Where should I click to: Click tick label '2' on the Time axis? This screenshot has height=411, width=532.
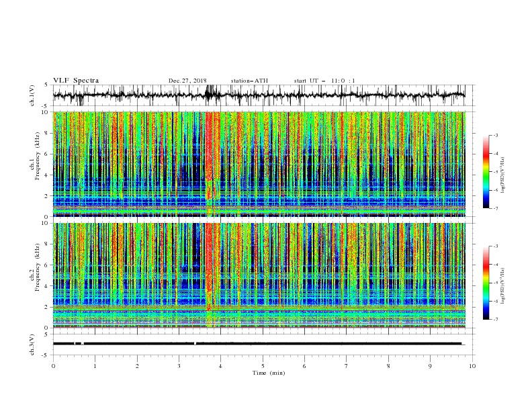137,366
